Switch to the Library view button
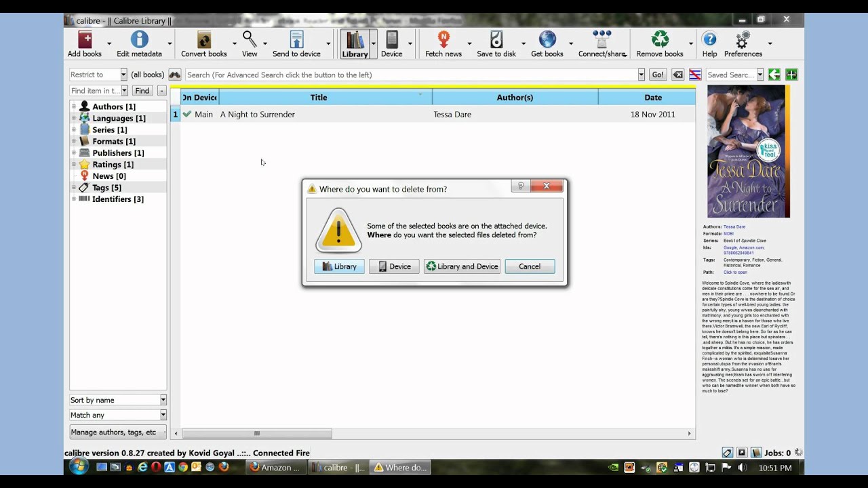868x488 pixels. [x=355, y=44]
